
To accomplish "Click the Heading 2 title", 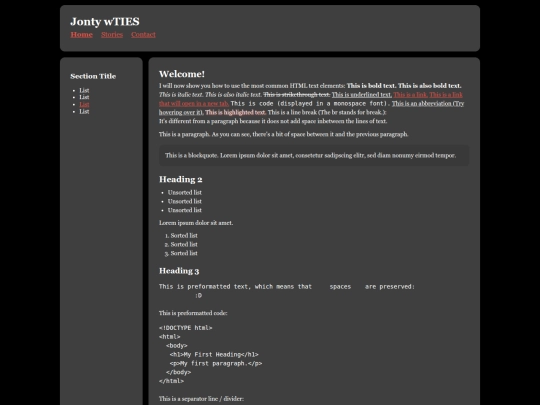I will 181,179.
